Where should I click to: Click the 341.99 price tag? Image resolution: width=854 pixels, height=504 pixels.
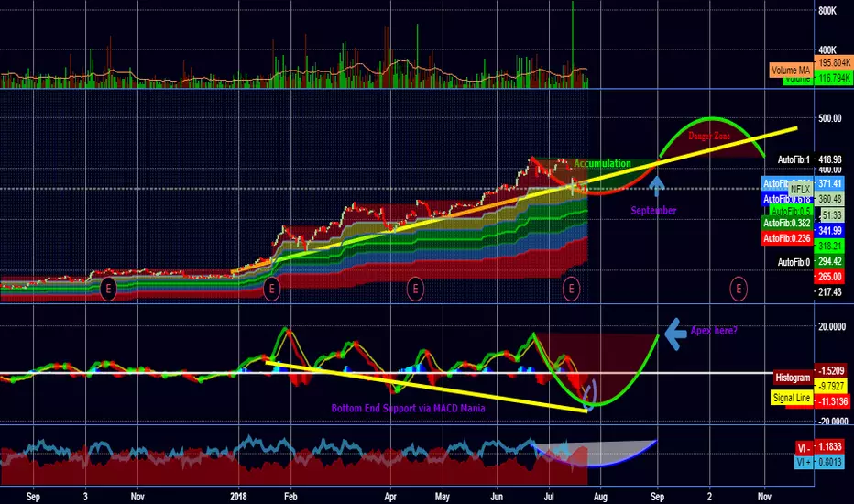[x=829, y=231]
